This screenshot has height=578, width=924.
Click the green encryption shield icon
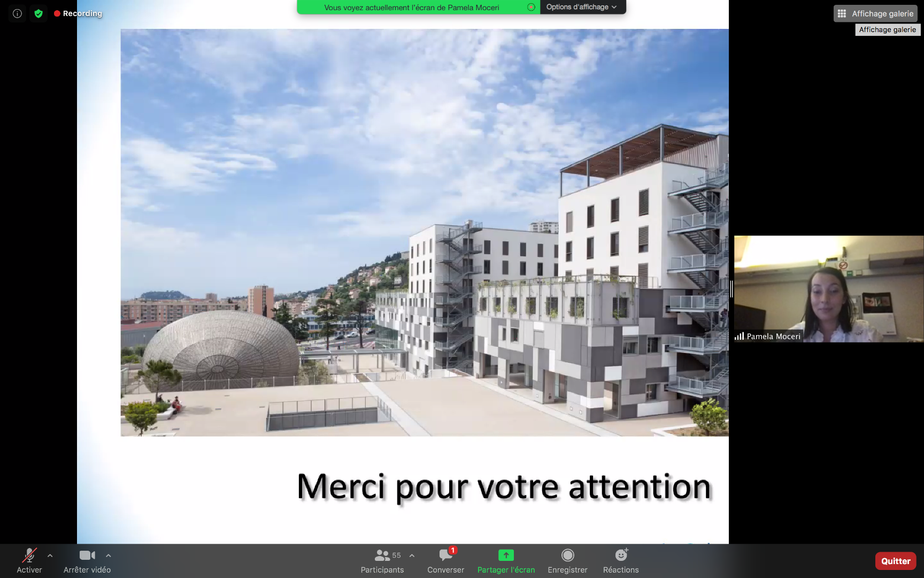click(38, 13)
